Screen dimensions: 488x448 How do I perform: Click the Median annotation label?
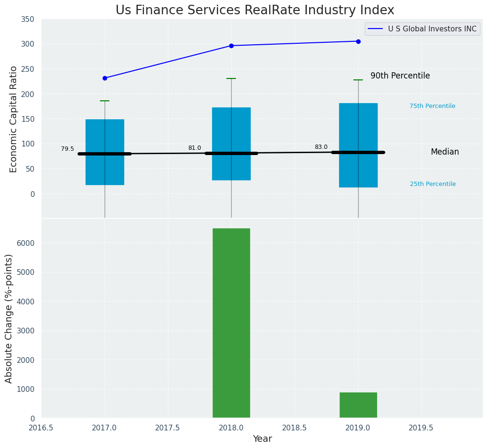[445, 152]
